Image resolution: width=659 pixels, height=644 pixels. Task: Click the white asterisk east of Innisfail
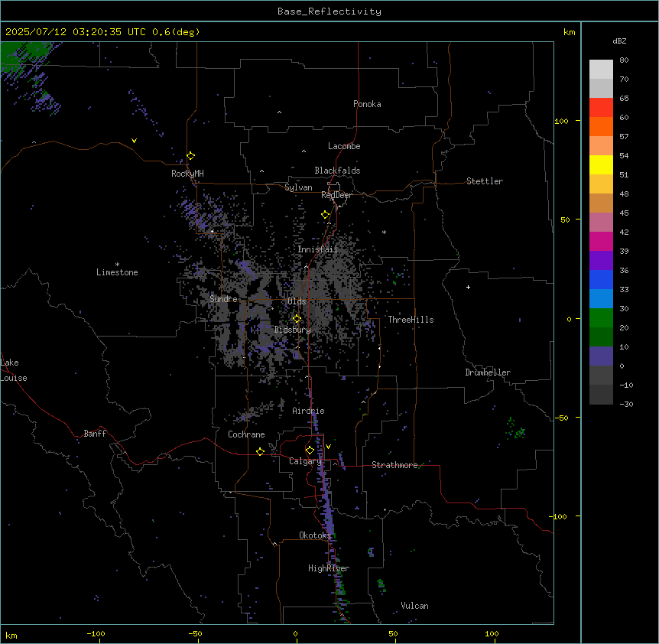click(384, 232)
